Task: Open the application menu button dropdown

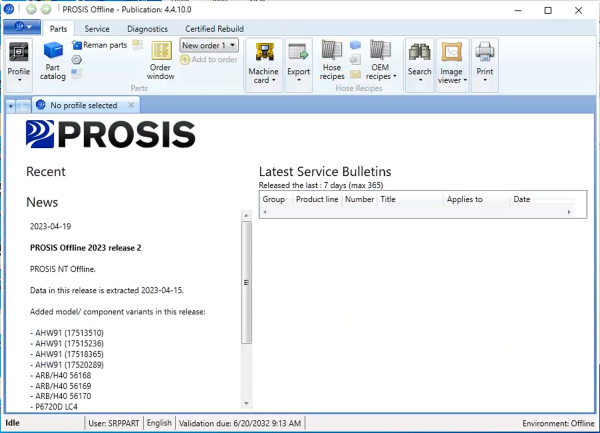Action: point(22,29)
